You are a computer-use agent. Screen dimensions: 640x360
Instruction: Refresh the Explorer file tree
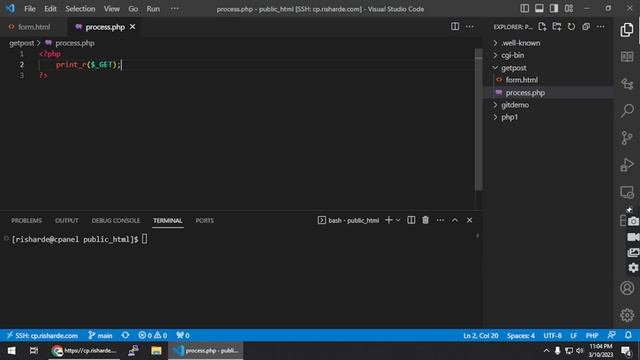click(x=571, y=27)
